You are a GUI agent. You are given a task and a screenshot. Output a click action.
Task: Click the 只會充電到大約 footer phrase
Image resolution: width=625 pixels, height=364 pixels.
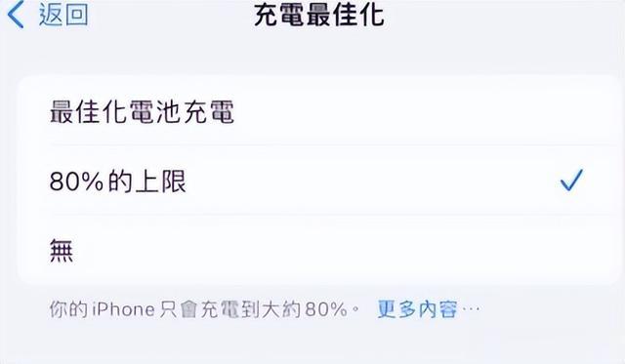tap(230, 309)
